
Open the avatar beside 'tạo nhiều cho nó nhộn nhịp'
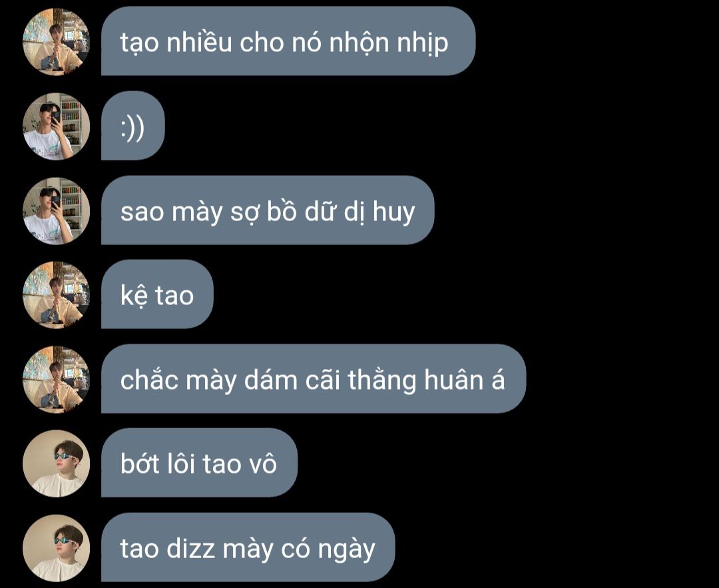coord(56,42)
